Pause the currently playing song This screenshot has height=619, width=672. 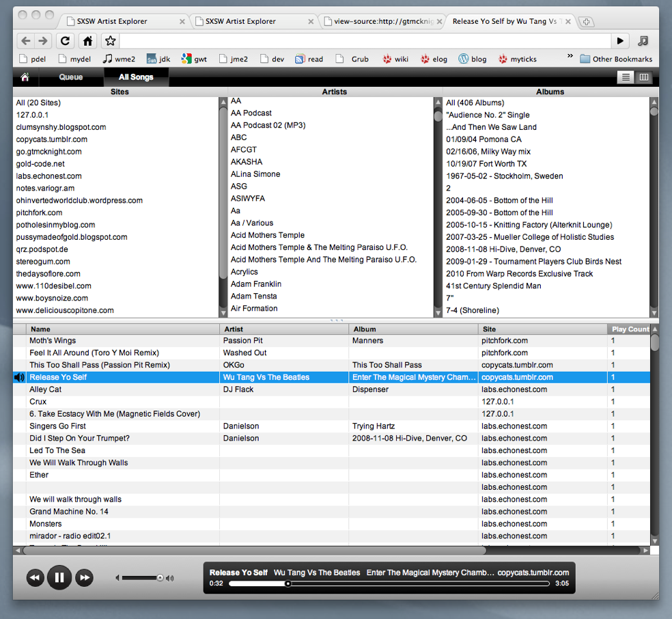click(x=59, y=578)
